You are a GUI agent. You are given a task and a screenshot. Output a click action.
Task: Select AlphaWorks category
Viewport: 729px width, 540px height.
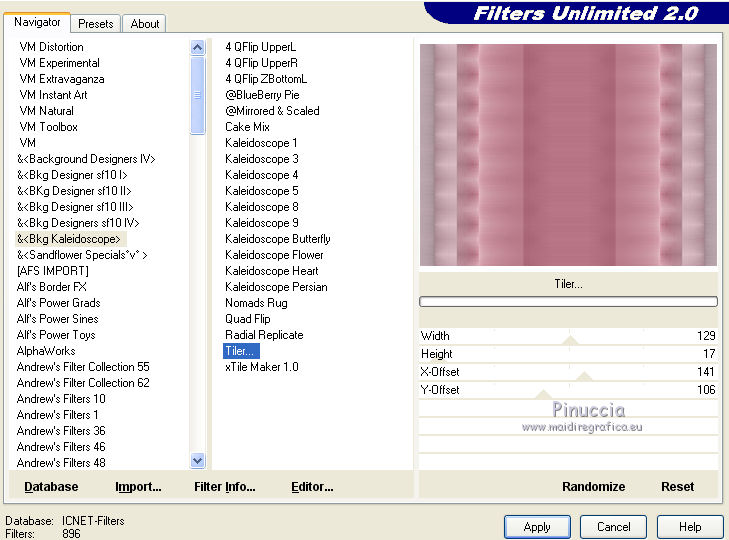(46, 351)
